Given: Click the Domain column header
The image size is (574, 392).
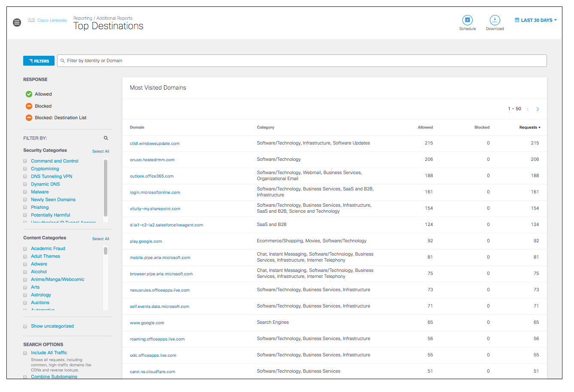Looking at the screenshot, I should 137,127.
